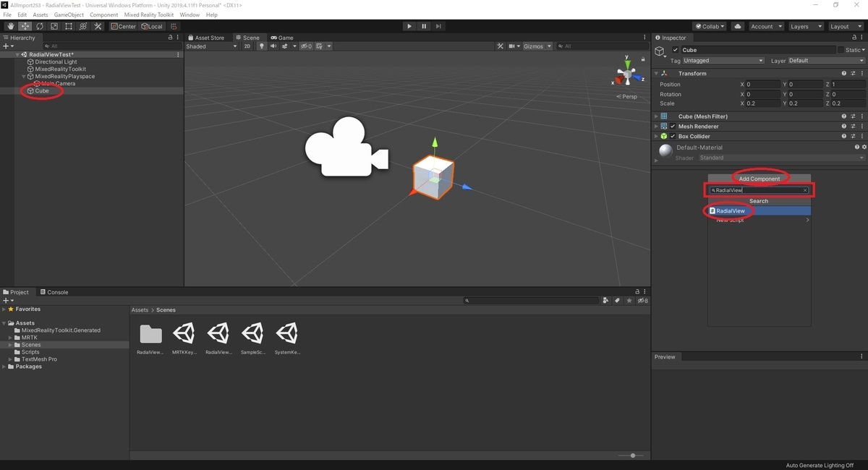Open Default-Material settings gear
868x470 pixels.
pos(864,147)
